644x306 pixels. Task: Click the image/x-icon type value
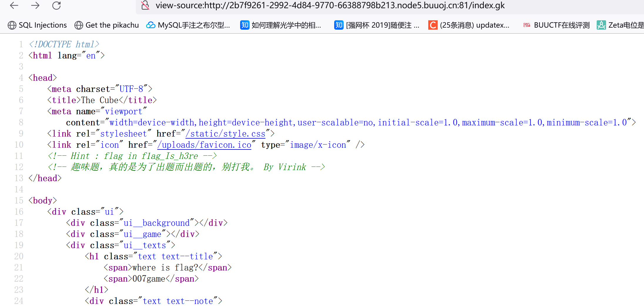coord(318,145)
